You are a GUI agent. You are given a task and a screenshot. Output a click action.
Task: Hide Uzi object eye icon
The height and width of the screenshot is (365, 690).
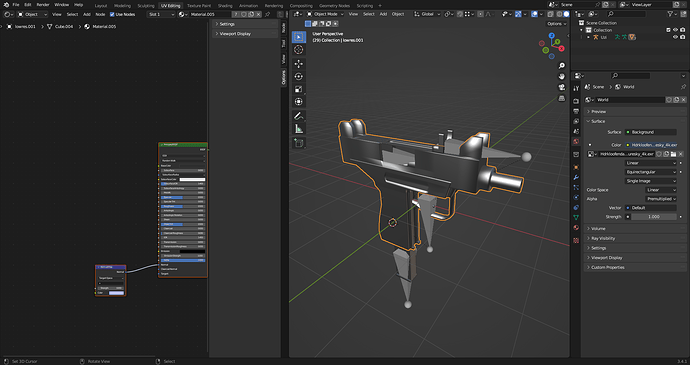click(x=675, y=37)
